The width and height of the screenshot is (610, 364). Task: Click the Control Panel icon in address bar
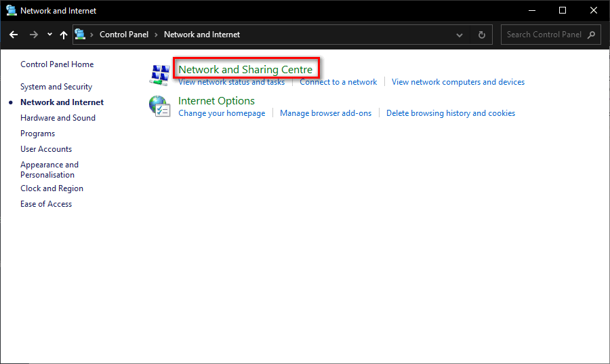pyautogui.click(x=80, y=34)
